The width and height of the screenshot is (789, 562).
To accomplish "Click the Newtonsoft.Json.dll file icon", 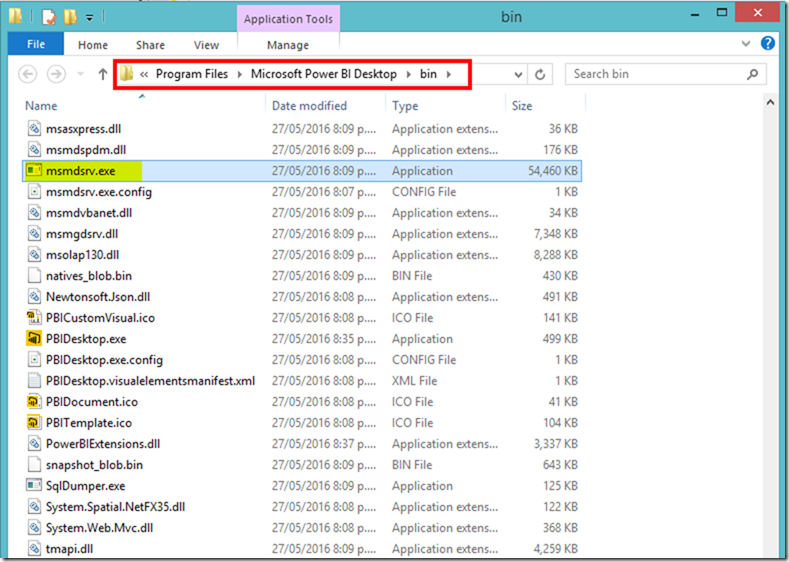I will (x=34, y=297).
